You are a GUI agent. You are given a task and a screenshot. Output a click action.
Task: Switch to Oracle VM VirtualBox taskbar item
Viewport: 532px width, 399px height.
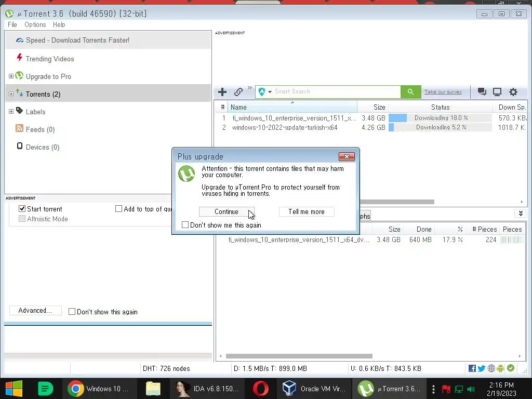coord(314,389)
